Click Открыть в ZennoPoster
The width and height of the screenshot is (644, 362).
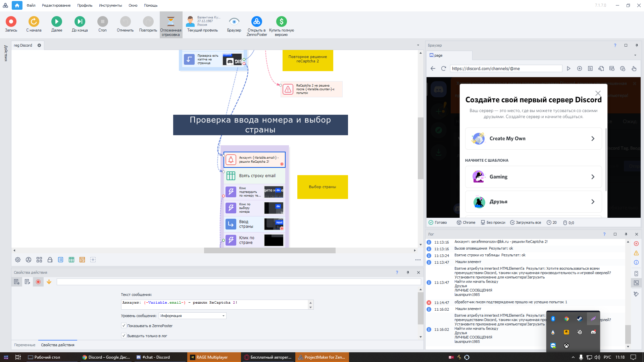pyautogui.click(x=257, y=26)
